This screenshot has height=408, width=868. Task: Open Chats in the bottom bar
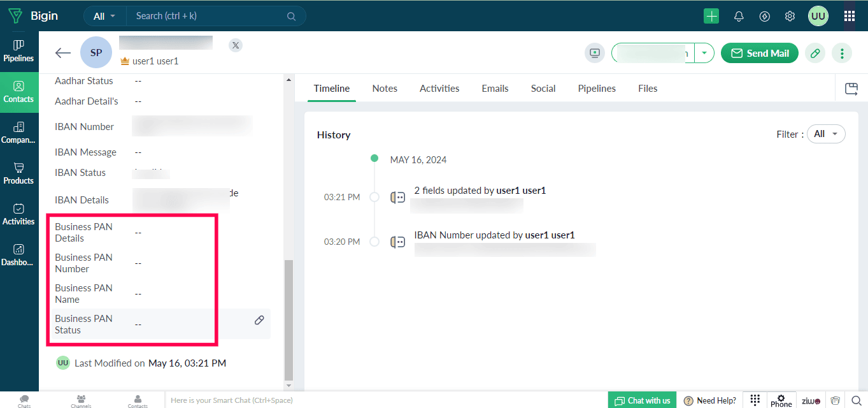(x=24, y=401)
